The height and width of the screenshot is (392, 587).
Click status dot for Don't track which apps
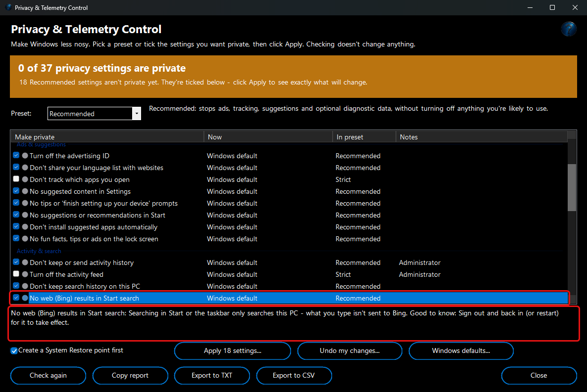(25, 179)
